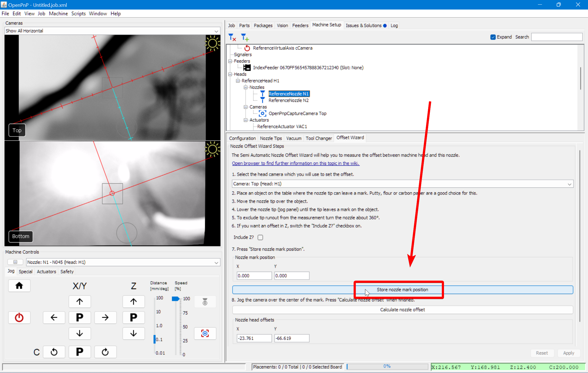Click the camera focus target icon

tap(205, 333)
